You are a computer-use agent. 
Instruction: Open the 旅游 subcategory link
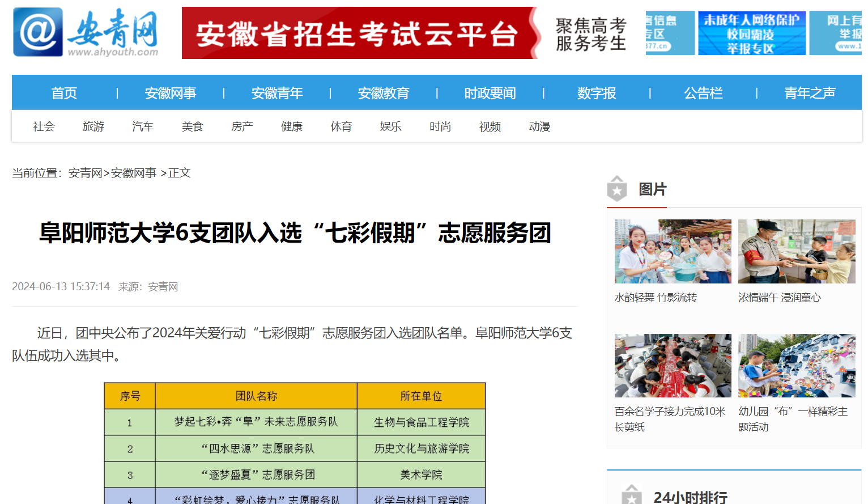click(x=93, y=126)
